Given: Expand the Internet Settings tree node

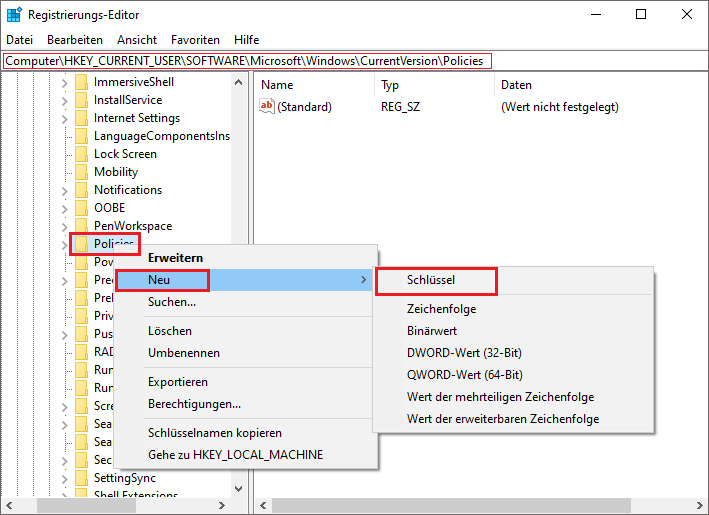Looking at the screenshot, I should click(x=65, y=119).
